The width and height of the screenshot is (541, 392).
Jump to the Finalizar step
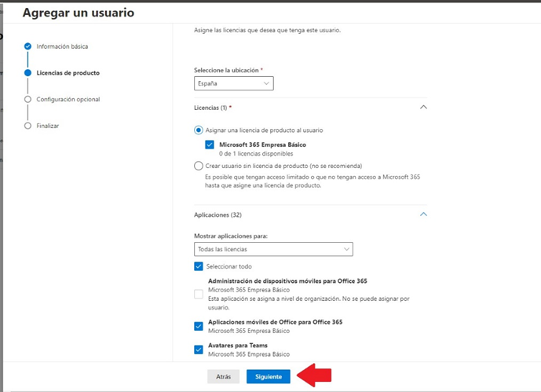click(x=48, y=126)
